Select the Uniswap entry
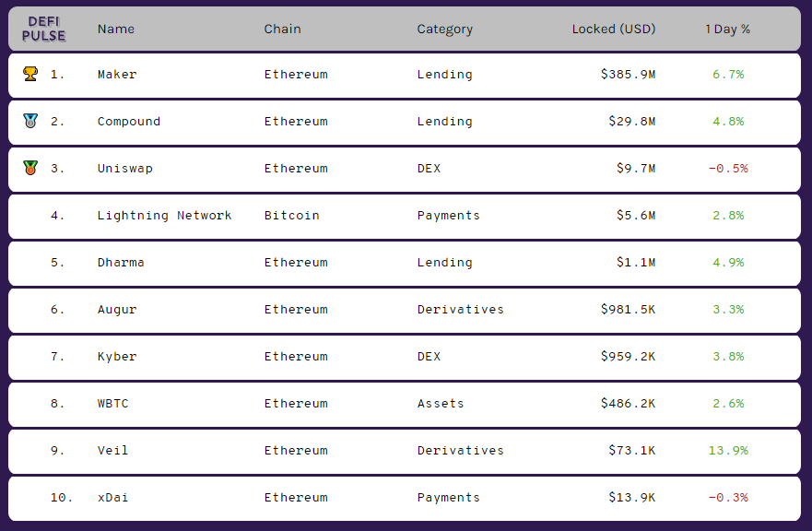The image size is (812, 531). [405, 170]
